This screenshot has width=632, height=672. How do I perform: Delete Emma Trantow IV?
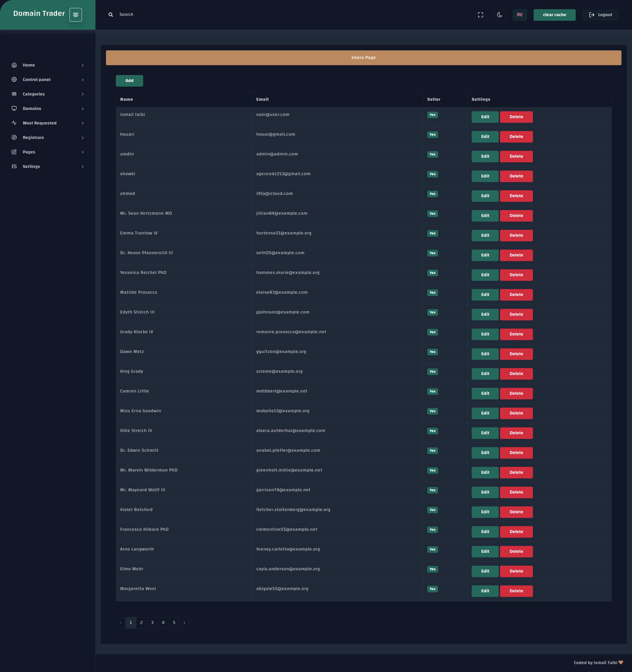516,236
